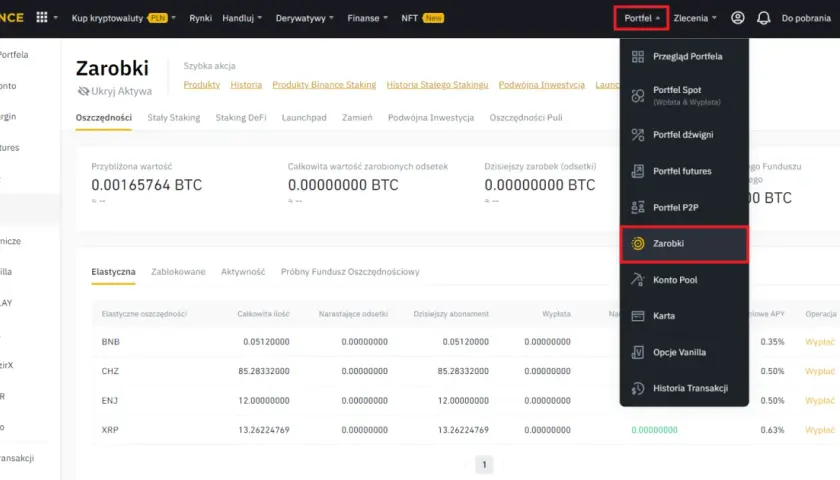Click the BNB asset name
840x480 pixels.
click(x=110, y=342)
